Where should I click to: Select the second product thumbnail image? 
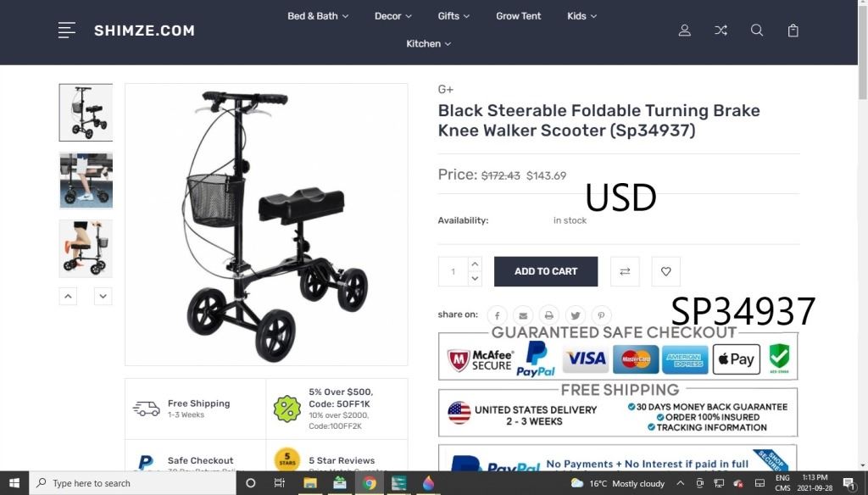[86, 181]
